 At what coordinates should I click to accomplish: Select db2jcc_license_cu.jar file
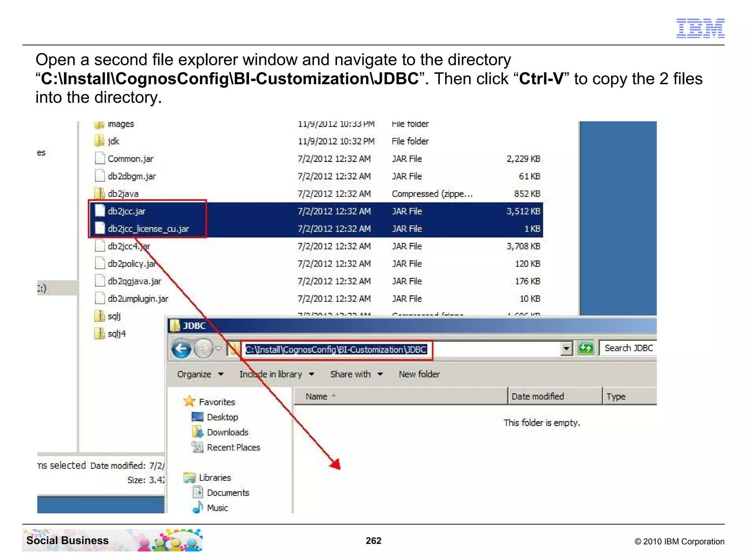[148, 229]
